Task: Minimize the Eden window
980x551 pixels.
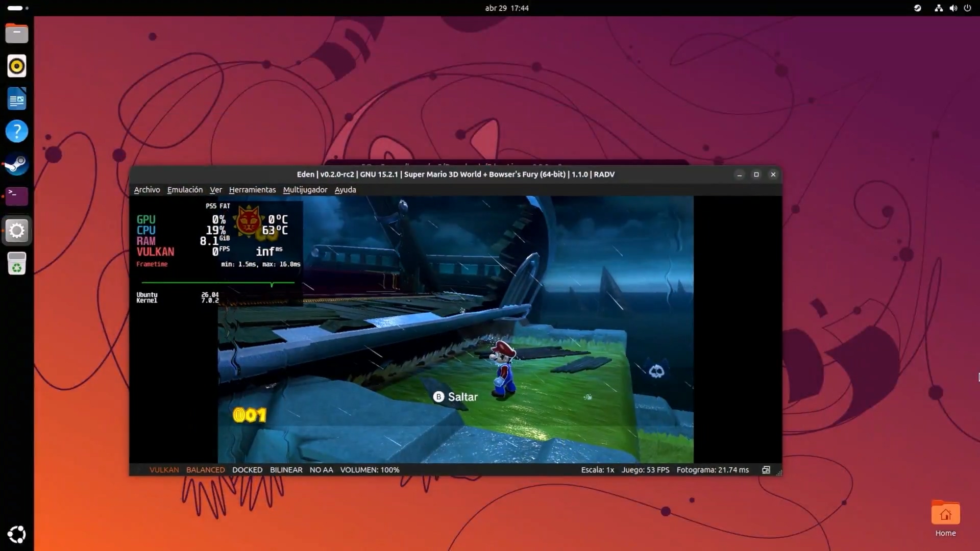Action: click(739, 174)
